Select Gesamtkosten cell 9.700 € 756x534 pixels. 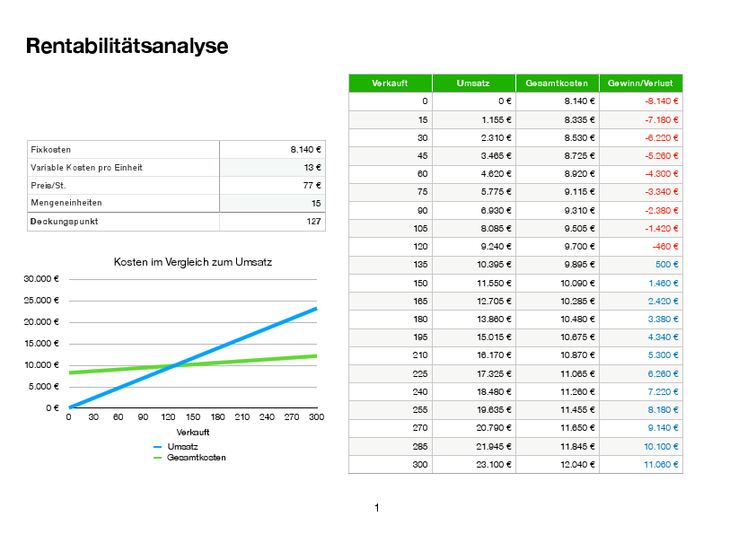(x=557, y=246)
